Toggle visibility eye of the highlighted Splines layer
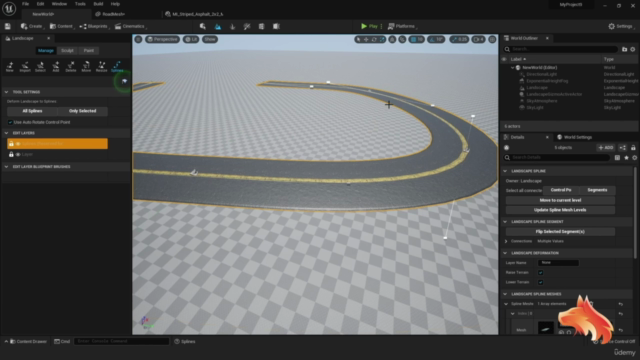 tap(18, 144)
